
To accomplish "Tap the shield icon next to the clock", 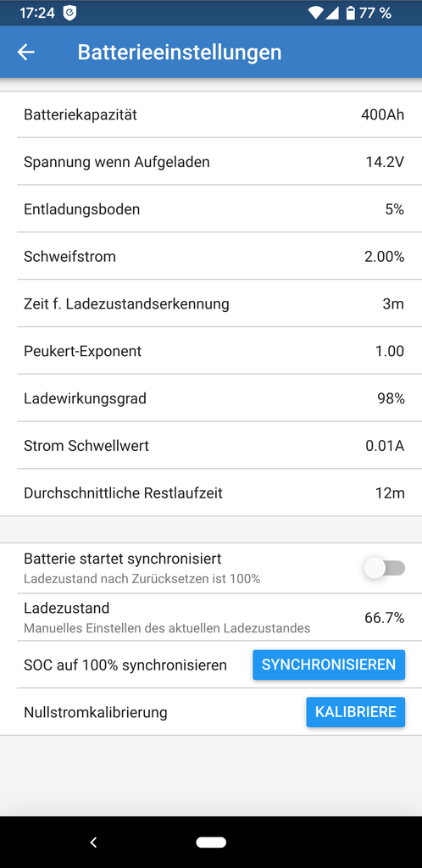I will click(x=69, y=13).
